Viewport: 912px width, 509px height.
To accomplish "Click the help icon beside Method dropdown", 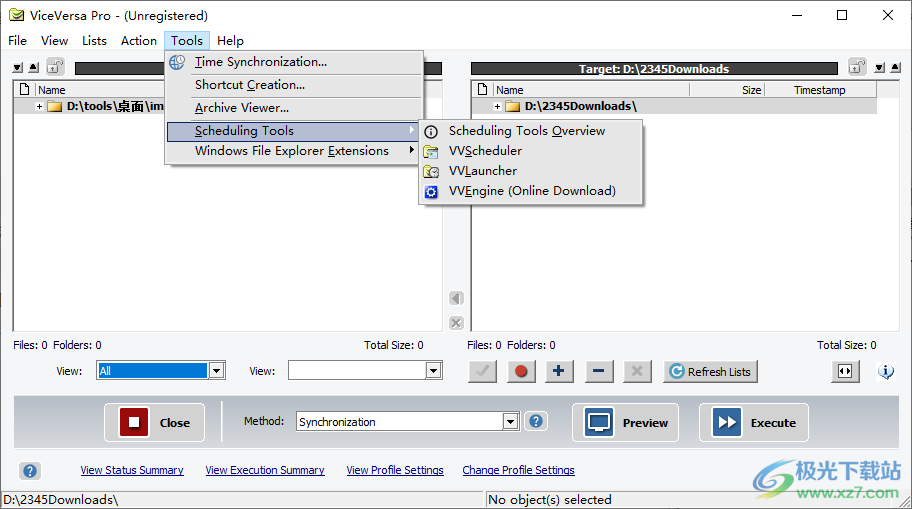I will coord(536,421).
